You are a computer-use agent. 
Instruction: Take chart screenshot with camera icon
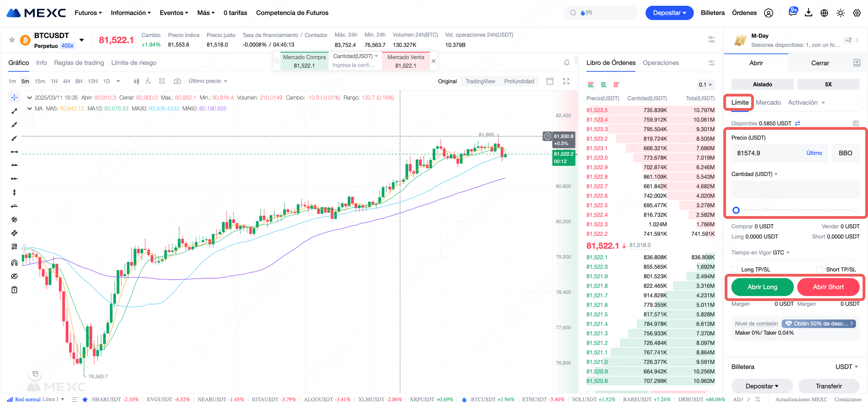click(x=177, y=81)
